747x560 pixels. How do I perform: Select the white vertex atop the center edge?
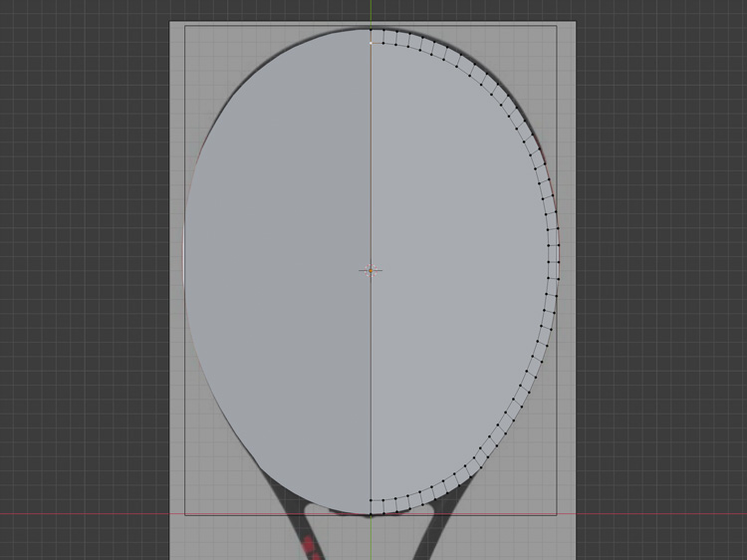click(371, 43)
